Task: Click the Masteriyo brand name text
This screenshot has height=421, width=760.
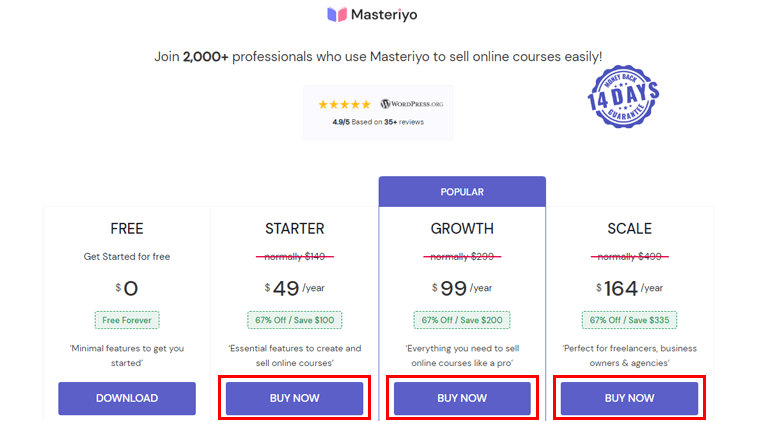Action: (x=384, y=15)
